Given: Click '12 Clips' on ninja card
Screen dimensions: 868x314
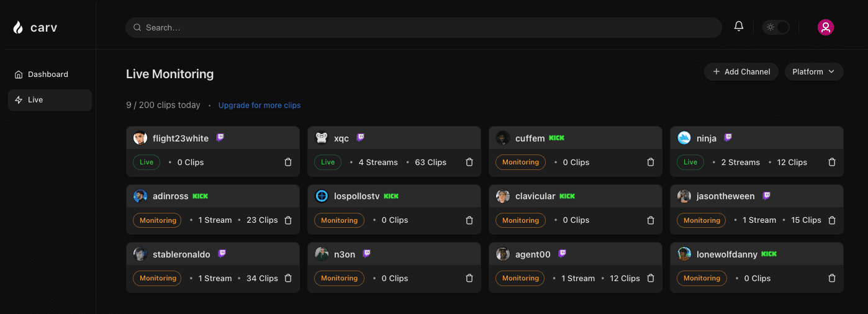Looking at the screenshot, I should (792, 163).
